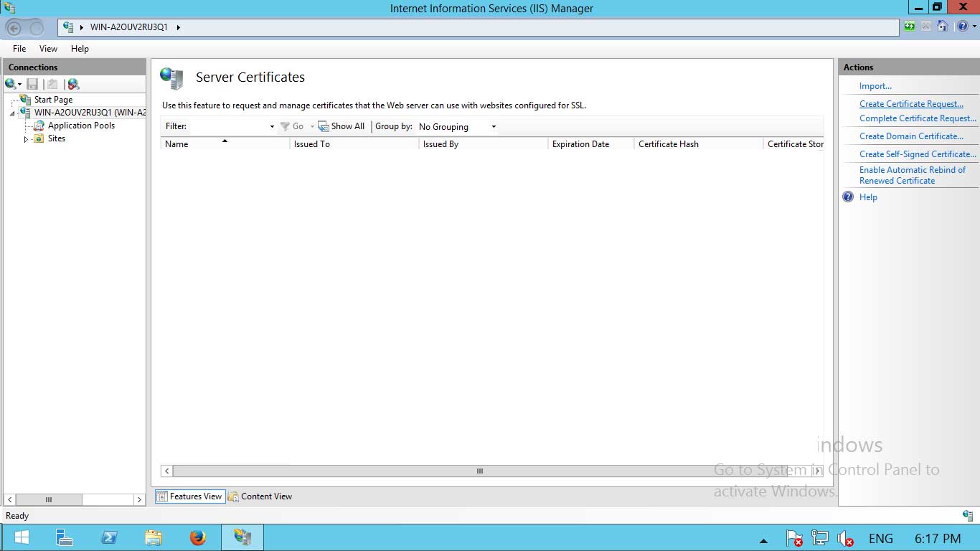
Task: Click the Help link in Actions pane
Action: [x=868, y=197]
